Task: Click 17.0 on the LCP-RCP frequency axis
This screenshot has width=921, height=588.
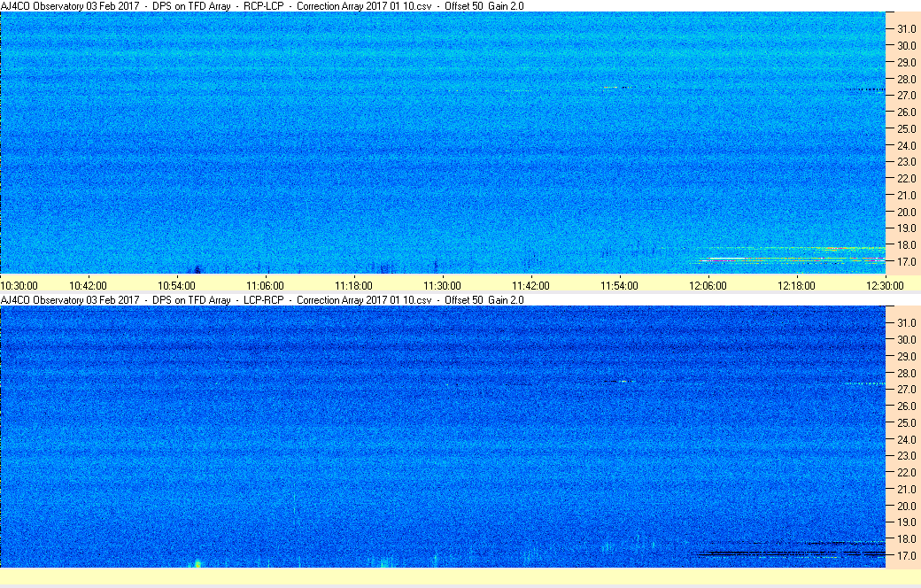Action: [x=906, y=556]
